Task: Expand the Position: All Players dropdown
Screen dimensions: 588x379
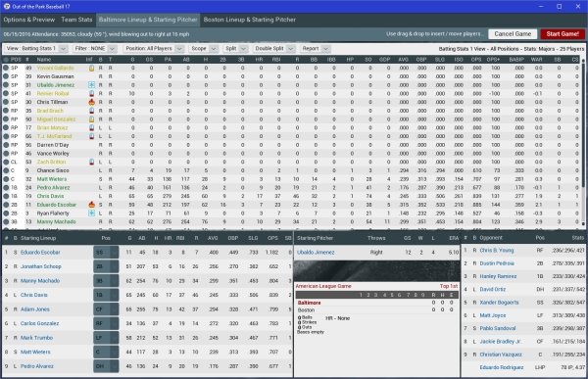Action: pyautogui.click(x=153, y=48)
